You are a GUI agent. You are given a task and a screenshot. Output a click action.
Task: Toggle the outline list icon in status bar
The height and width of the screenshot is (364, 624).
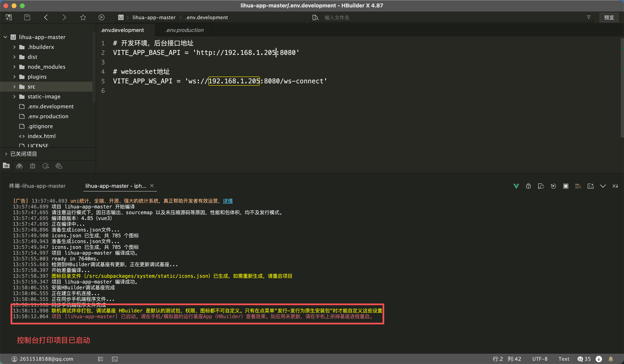click(x=100, y=359)
